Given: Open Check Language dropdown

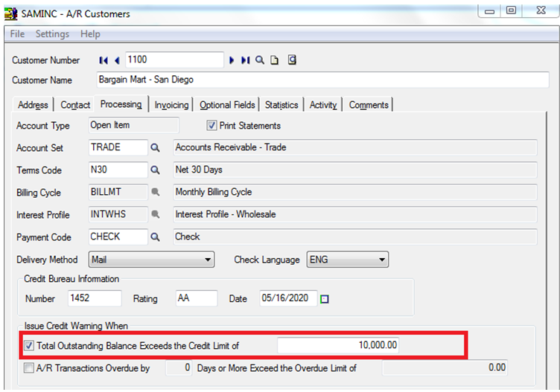Looking at the screenshot, I should click(x=348, y=260).
